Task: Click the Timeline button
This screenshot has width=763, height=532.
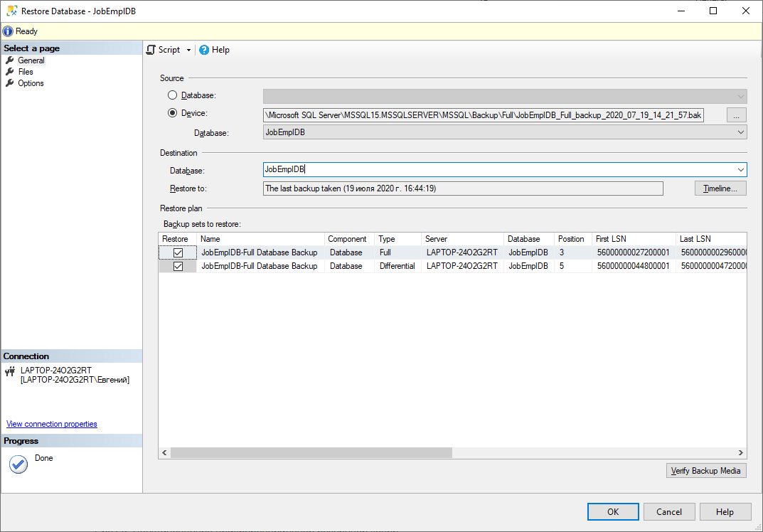Action: 720,188
